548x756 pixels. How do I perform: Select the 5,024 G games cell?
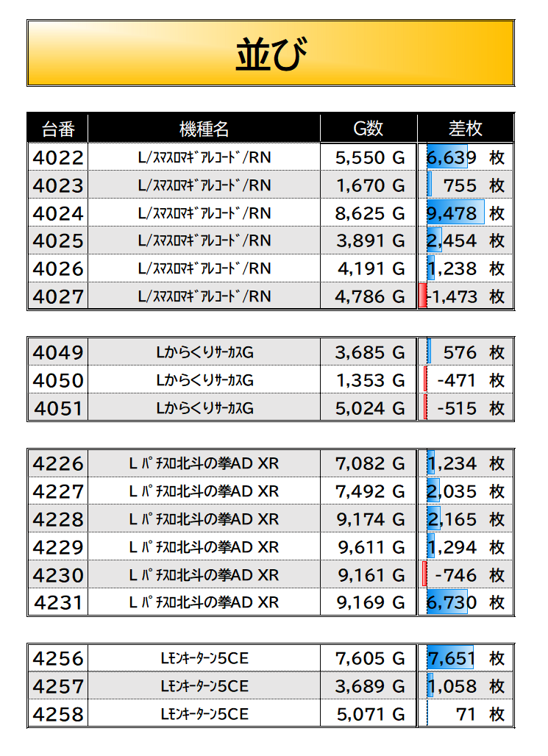point(369,408)
